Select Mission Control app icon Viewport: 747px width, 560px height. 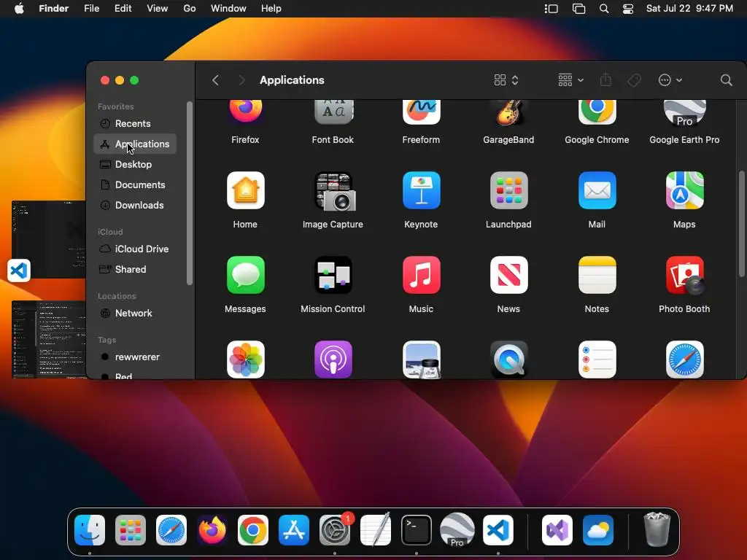(333, 275)
